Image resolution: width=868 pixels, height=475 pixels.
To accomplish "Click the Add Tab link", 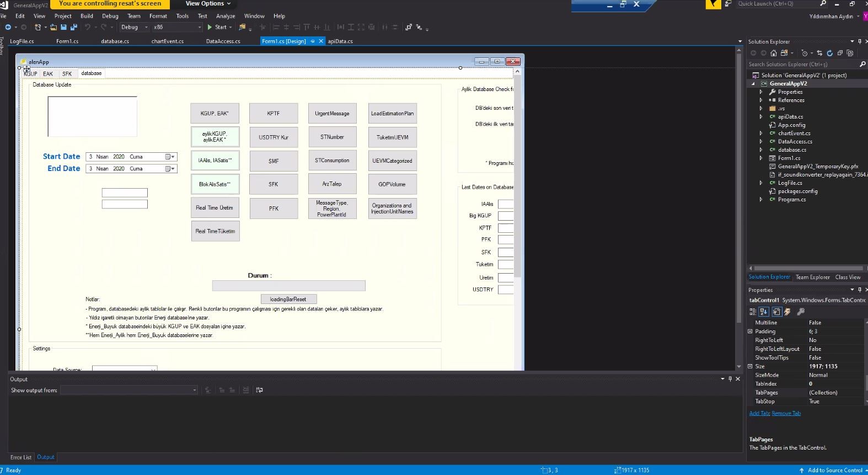I will pyautogui.click(x=759, y=413).
